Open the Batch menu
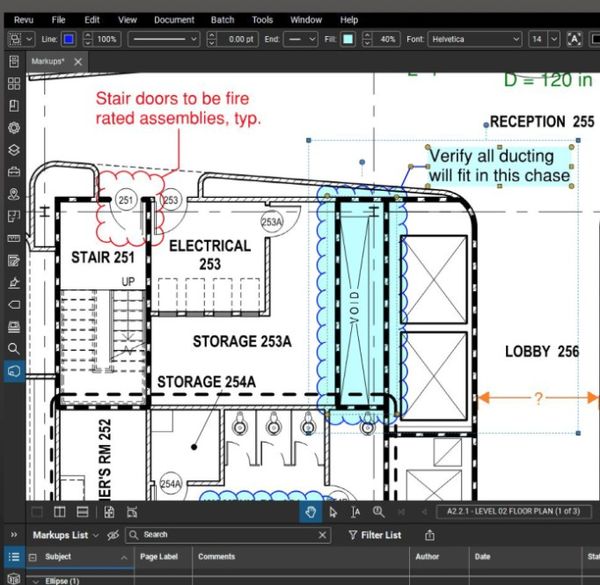Viewport: 600px width, 585px height. click(x=222, y=20)
